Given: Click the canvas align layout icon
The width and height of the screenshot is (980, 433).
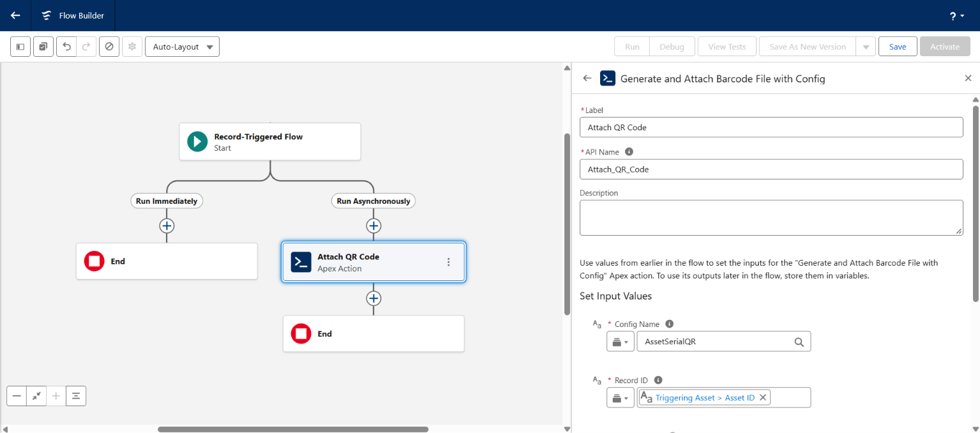Looking at the screenshot, I should pos(76,396).
